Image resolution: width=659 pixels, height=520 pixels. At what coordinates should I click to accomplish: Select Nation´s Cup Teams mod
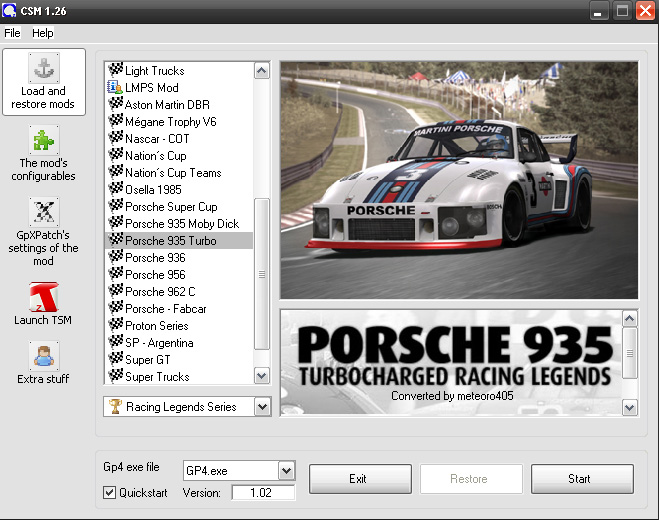[x=179, y=172]
